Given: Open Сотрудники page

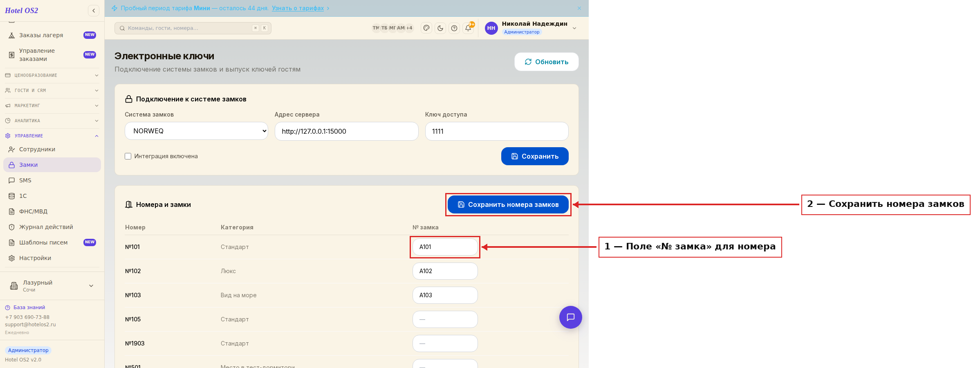Looking at the screenshot, I should tap(52, 149).
